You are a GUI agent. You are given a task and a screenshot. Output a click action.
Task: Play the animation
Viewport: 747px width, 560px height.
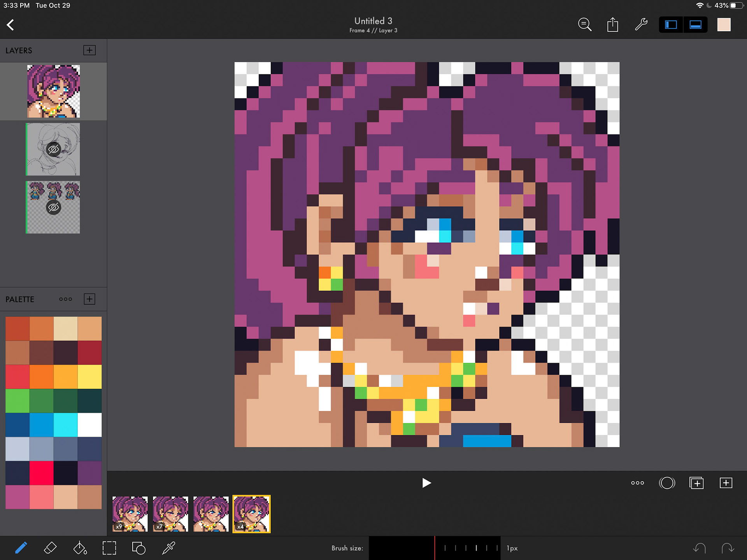coord(426,483)
